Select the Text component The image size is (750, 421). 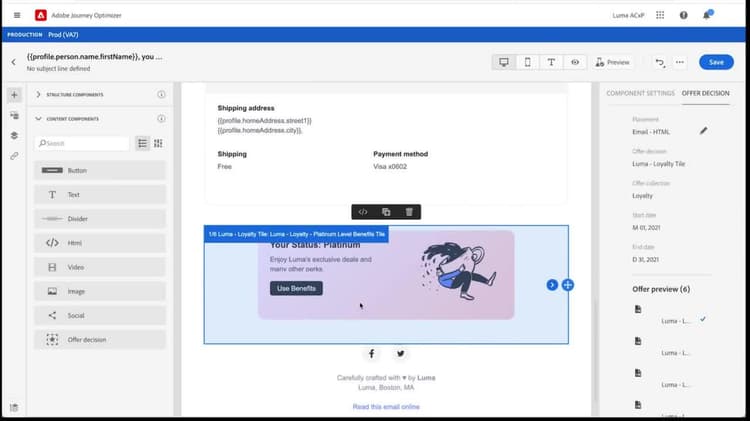100,195
